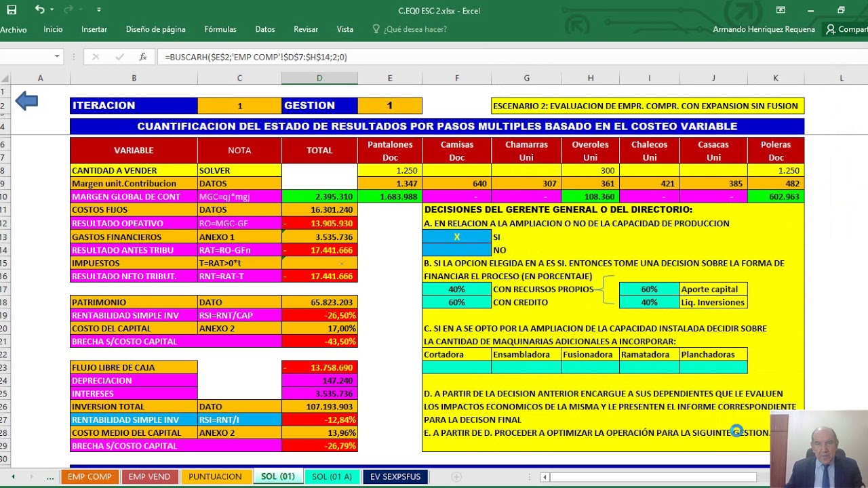This screenshot has height=488, width=868.
Task: Show hidden sheet tabs via ellipsis
Action: (x=50, y=477)
